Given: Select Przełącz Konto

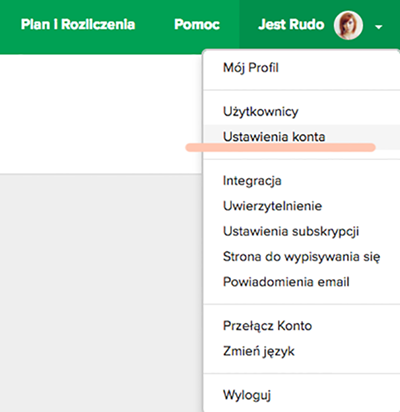Looking at the screenshot, I should click(267, 326).
